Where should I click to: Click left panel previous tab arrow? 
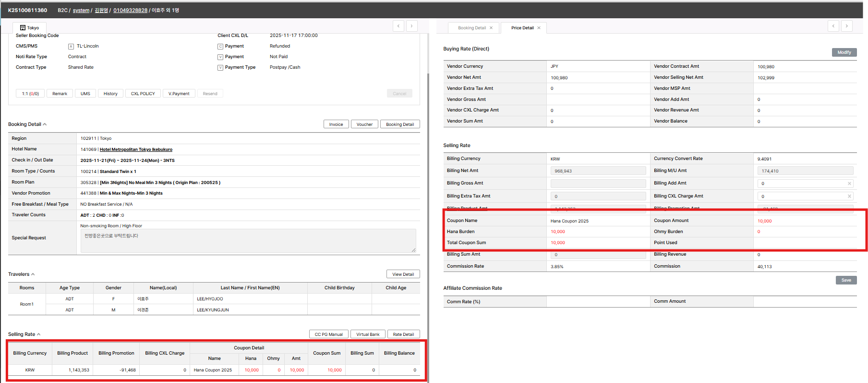398,26
